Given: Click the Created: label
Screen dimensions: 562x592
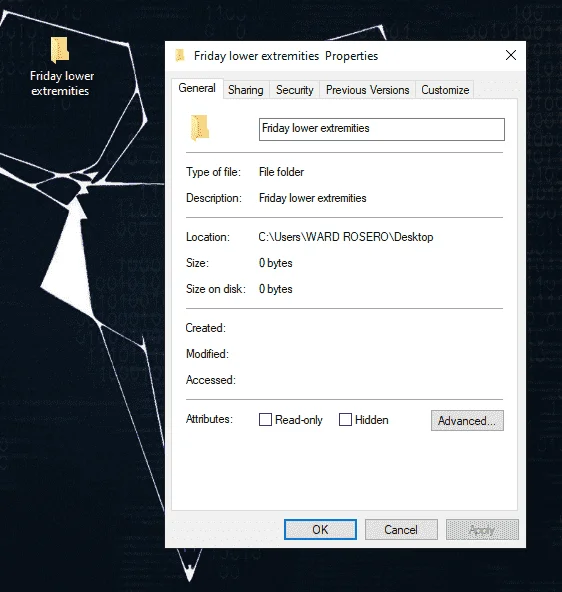Looking at the screenshot, I should (x=206, y=328).
